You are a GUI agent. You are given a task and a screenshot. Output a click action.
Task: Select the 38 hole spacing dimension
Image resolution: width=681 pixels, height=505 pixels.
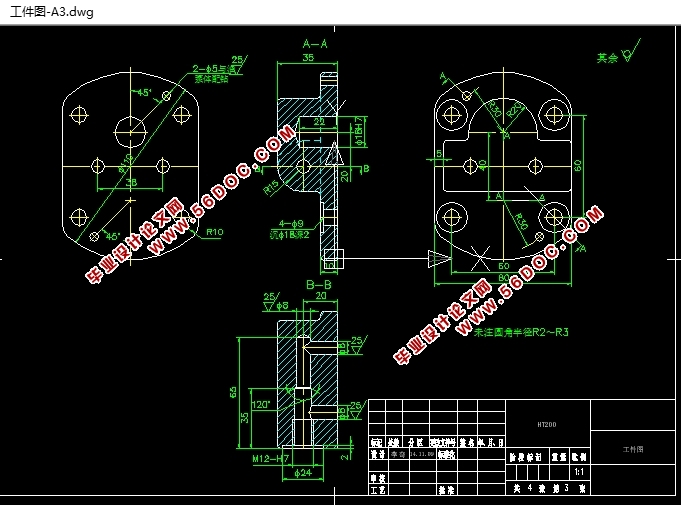131,183
